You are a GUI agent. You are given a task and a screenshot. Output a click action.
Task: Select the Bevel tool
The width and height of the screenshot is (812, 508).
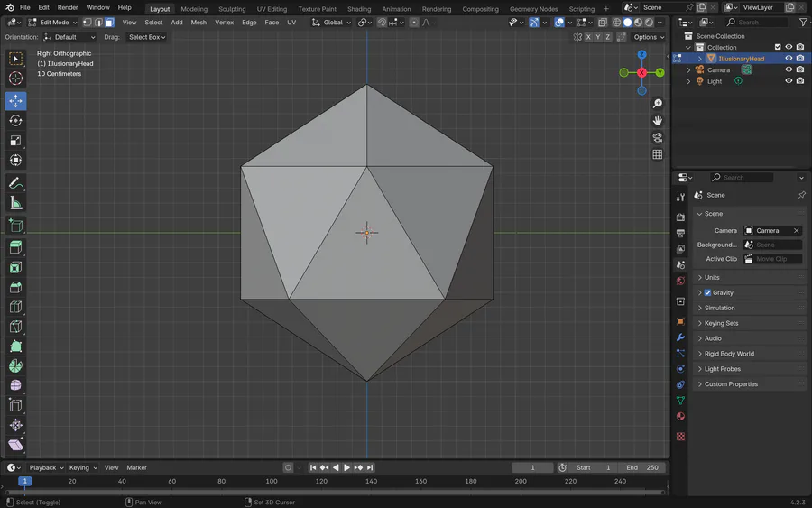(x=15, y=287)
